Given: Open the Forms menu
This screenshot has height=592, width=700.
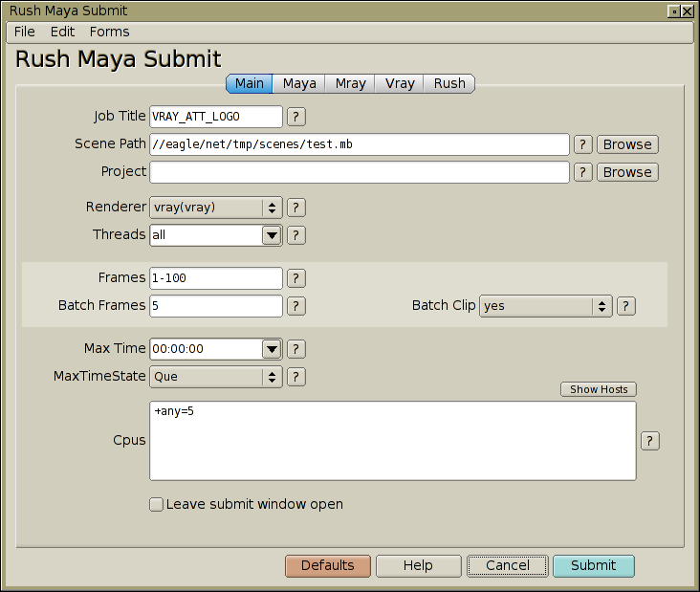Looking at the screenshot, I should 109,32.
